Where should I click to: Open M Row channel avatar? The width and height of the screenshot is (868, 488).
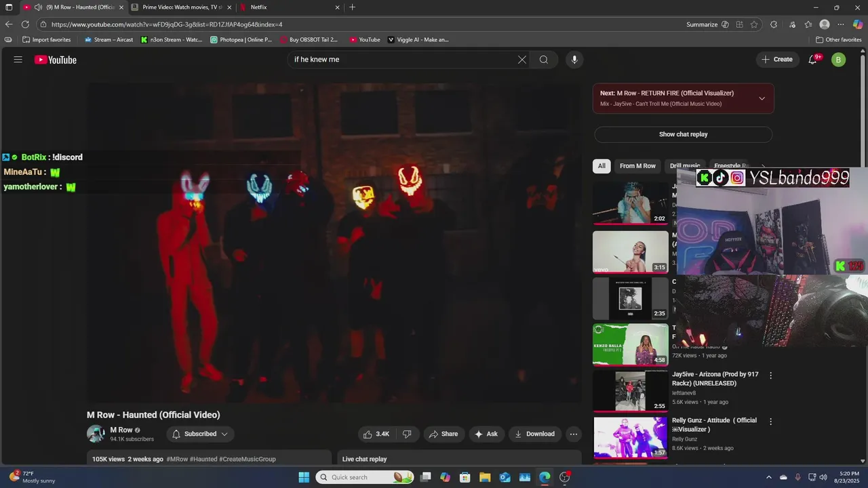tap(96, 434)
